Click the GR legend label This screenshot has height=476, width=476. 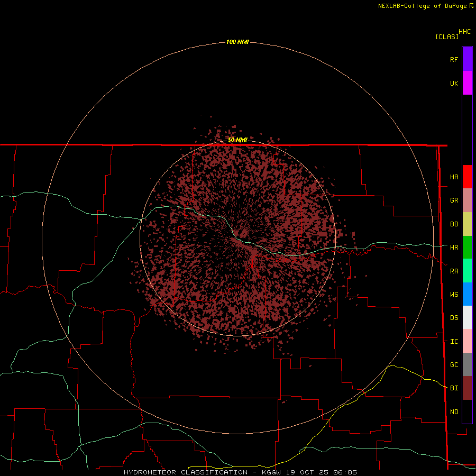tap(454, 200)
